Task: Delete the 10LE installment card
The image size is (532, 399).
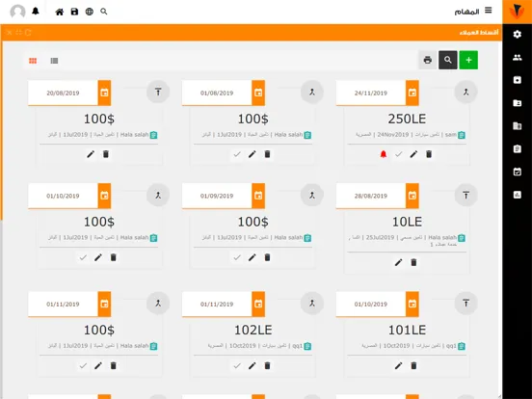Action: [x=413, y=262]
